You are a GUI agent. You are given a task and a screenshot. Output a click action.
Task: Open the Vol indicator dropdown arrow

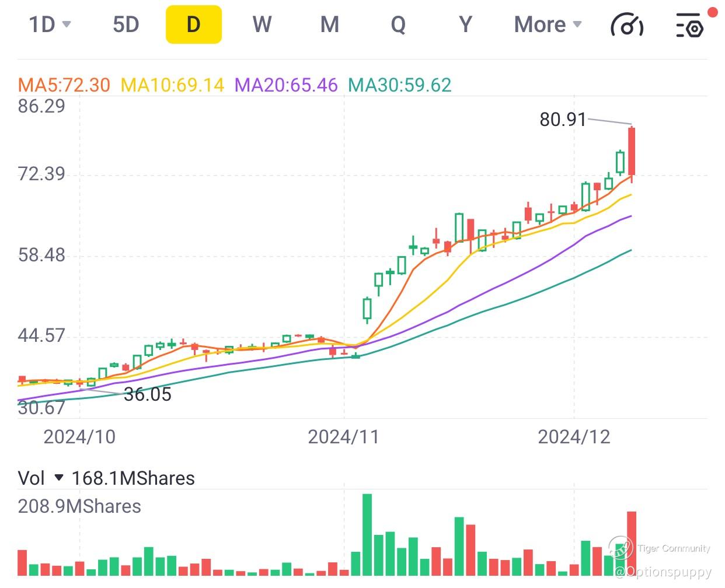click(x=58, y=478)
